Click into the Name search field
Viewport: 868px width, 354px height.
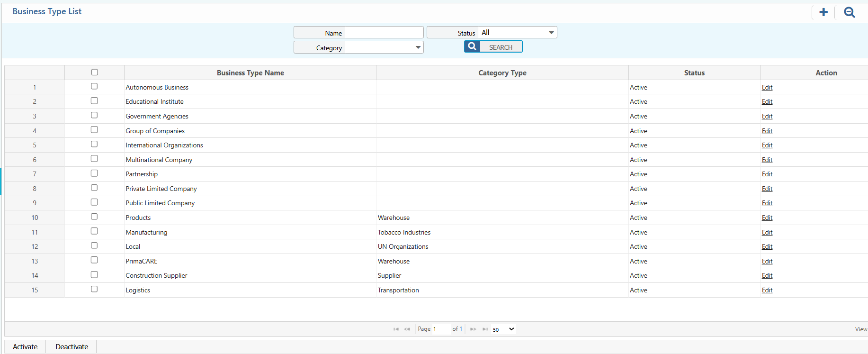click(384, 32)
